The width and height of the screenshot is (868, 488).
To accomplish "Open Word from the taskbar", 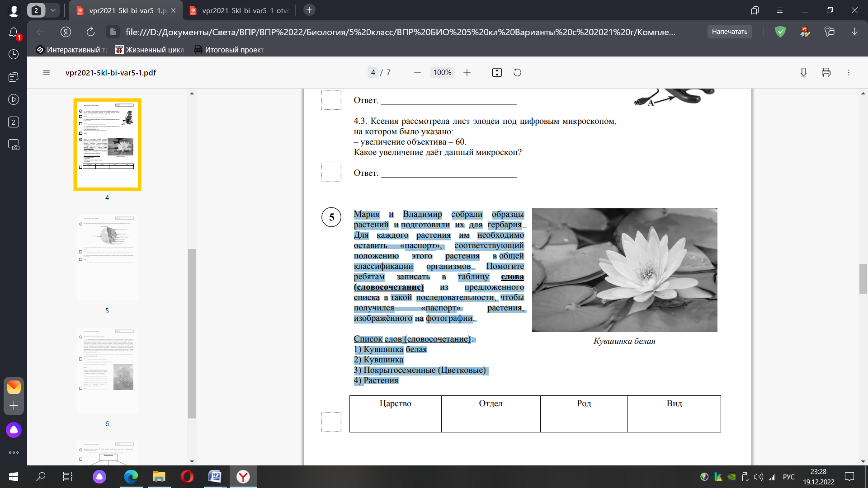I will 215,477.
